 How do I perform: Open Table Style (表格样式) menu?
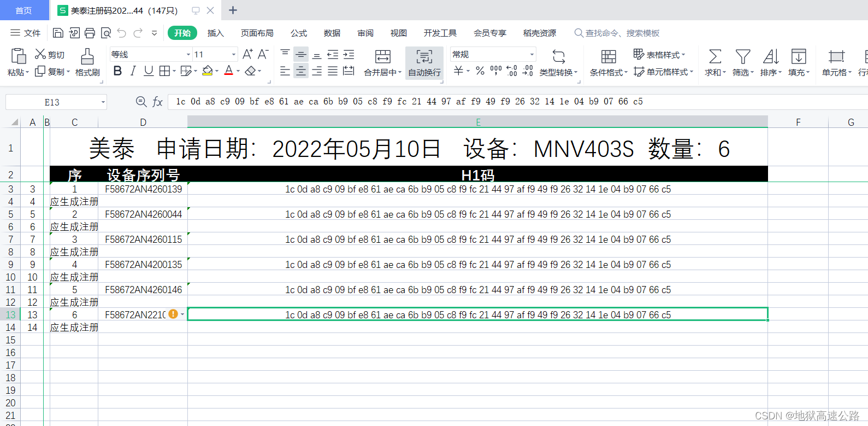pos(659,55)
